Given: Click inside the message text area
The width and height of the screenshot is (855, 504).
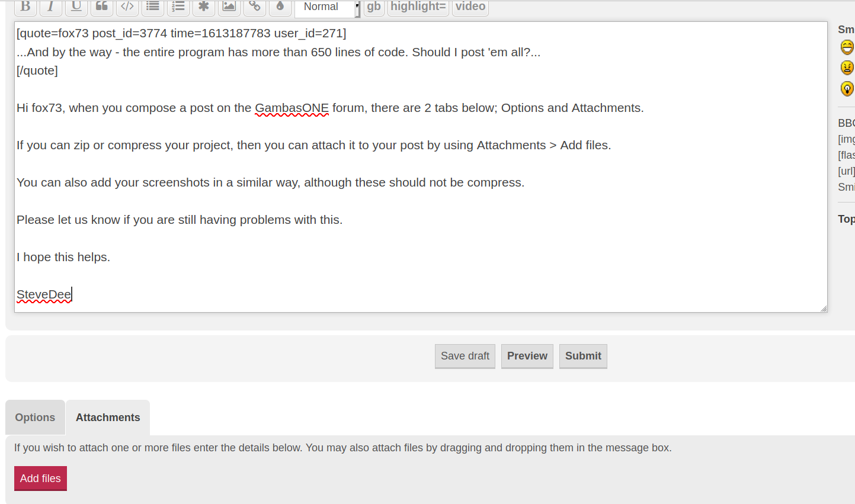Looking at the screenshot, I should click(x=415, y=237).
